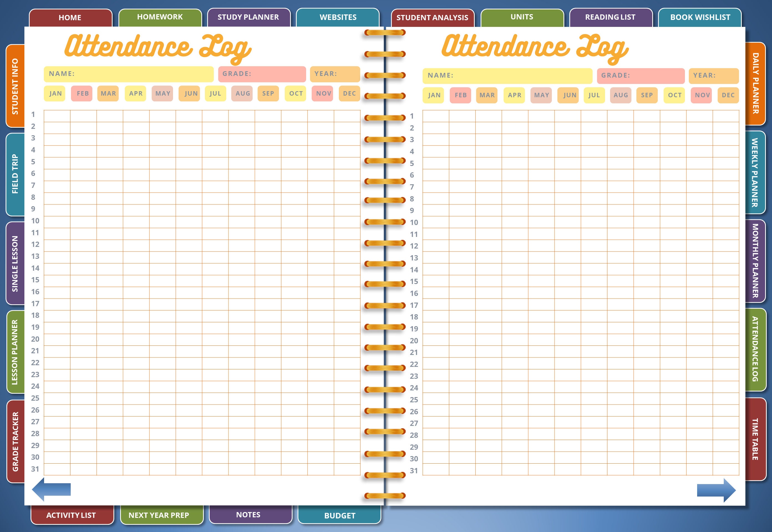This screenshot has width=772, height=532.
Task: Select the DEC month label on right page
Action: click(x=728, y=95)
